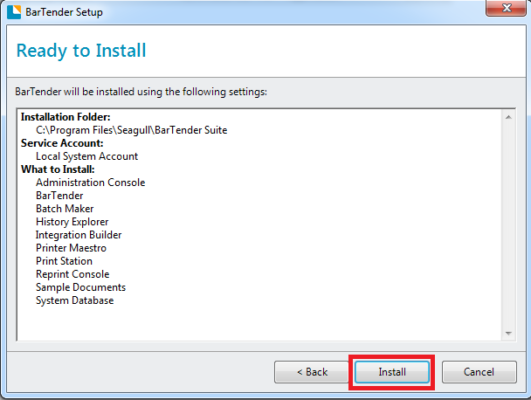
Task: Click the Integration Builder item
Action: [79, 235]
